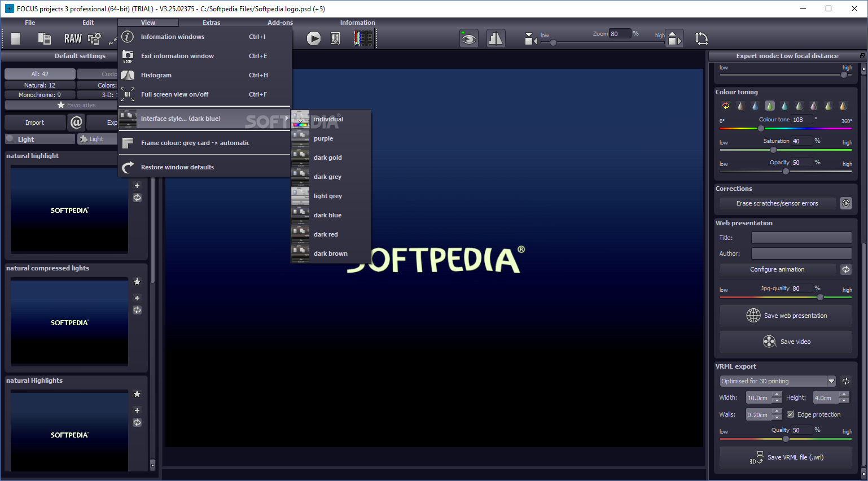Click the play button in the toolbar
Viewport: 868px width, 481px height.
click(x=314, y=38)
